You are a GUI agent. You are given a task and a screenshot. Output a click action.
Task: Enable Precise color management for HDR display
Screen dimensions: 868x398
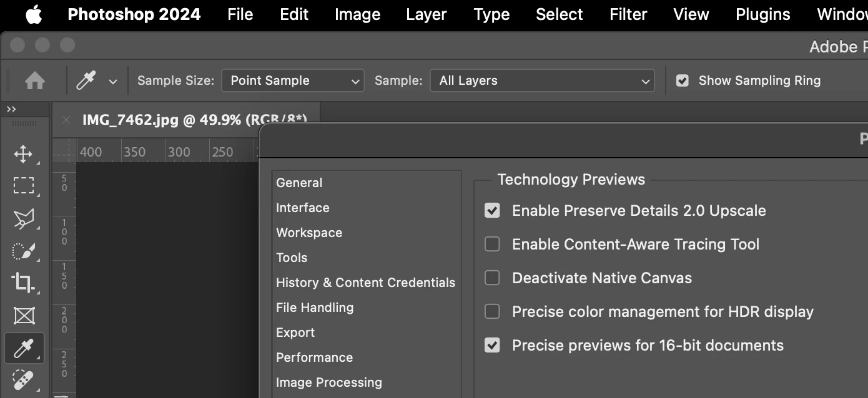pos(492,312)
